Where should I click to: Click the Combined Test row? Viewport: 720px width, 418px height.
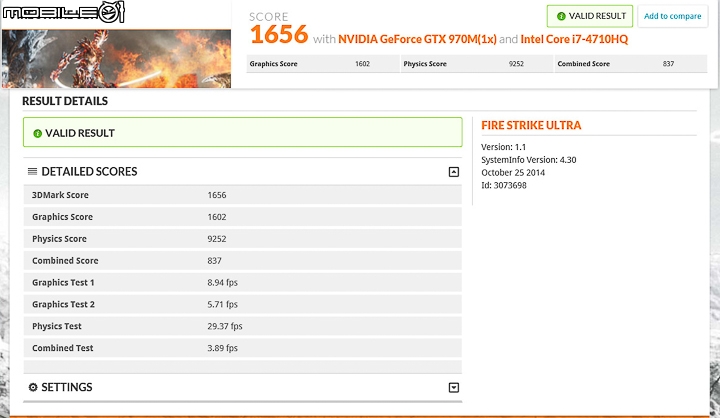tap(242, 348)
